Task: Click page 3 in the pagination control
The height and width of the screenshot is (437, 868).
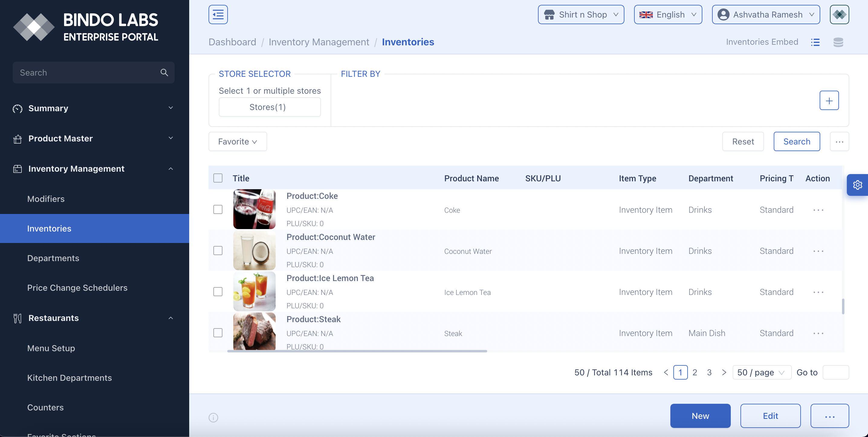Action: [709, 372]
